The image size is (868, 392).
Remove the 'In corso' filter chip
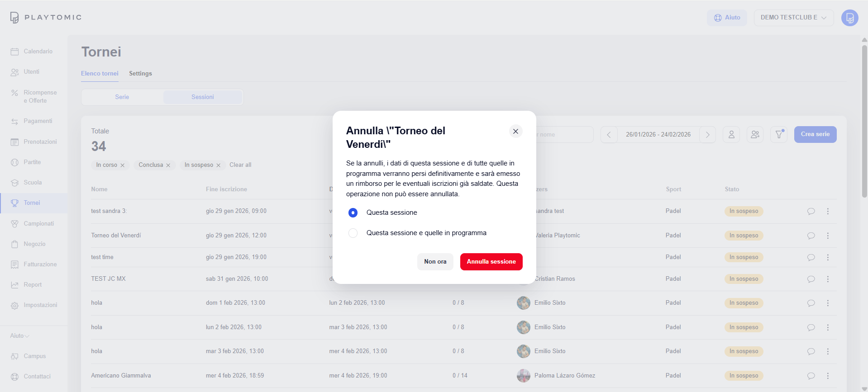[x=123, y=165]
